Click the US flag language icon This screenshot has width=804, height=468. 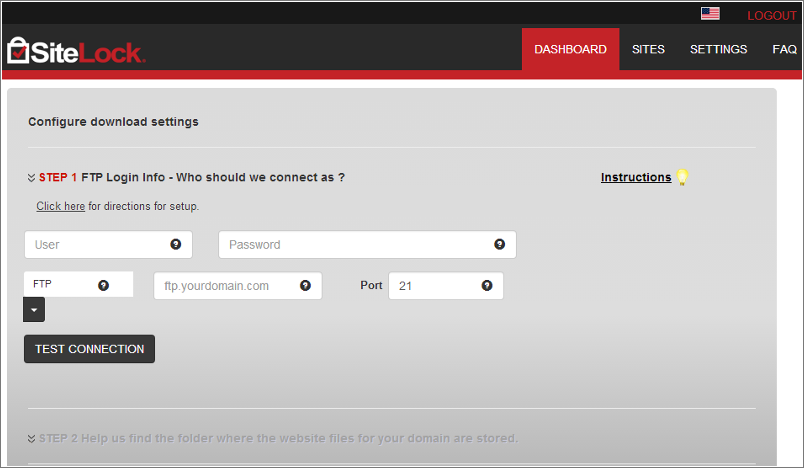click(x=710, y=14)
